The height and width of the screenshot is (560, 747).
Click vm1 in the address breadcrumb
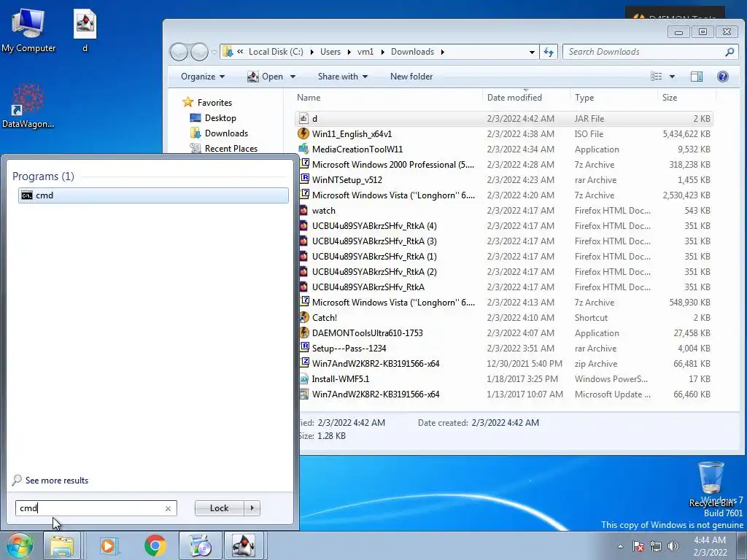365,52
